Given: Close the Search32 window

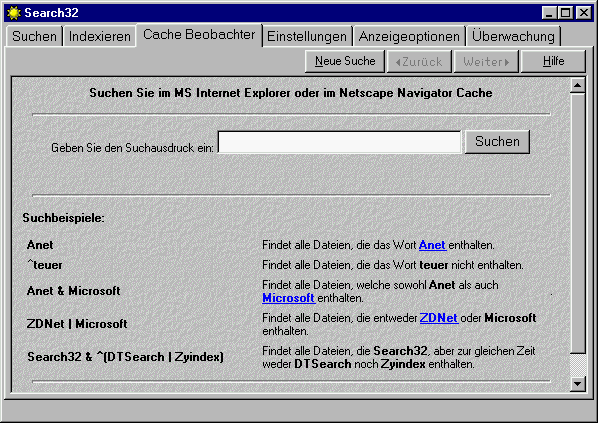Looking at the screenshot, I should tap(584, 13).
